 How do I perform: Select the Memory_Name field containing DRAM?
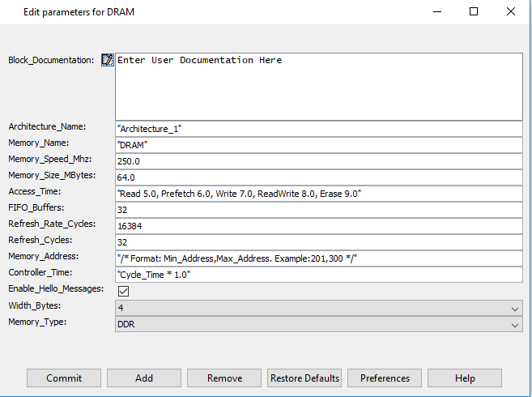[319, 145]
